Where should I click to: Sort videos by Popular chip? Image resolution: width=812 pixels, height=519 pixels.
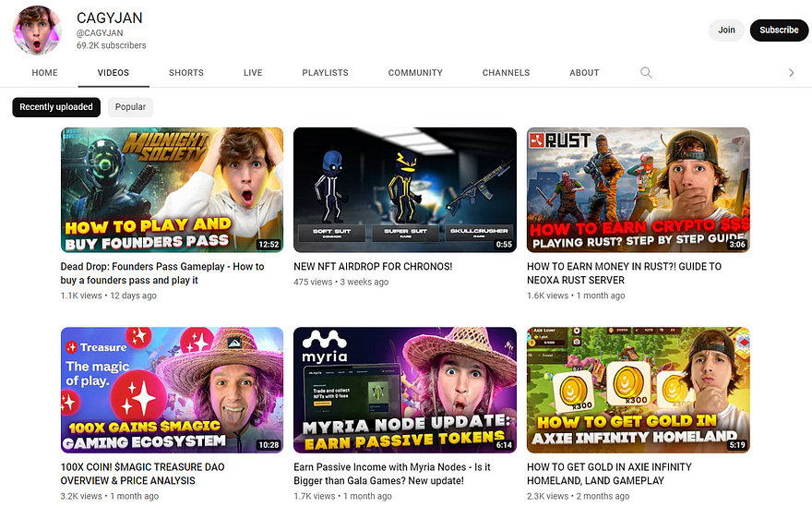point(130,107)
